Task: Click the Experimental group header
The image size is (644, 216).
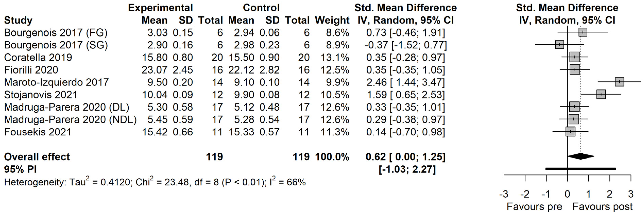Action: pos(161,8)
